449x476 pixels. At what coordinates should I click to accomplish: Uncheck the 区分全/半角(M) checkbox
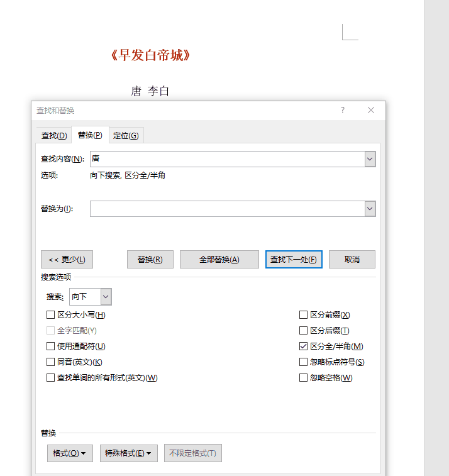click(x=303, y=346)
